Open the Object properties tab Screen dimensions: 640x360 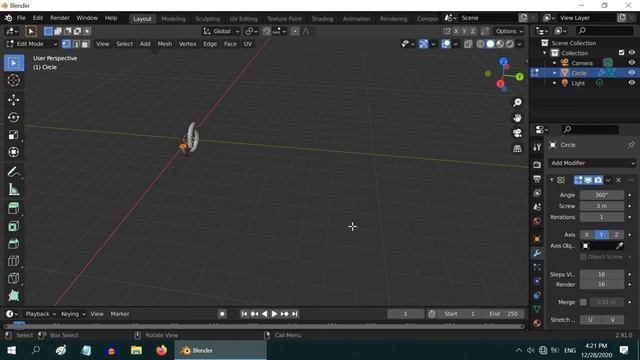pos(537,239)
